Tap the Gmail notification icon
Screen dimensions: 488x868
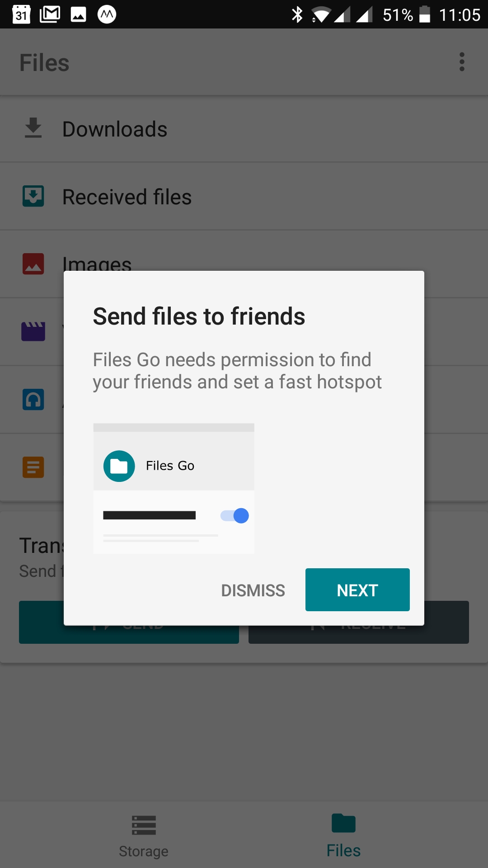coord(50,14)
